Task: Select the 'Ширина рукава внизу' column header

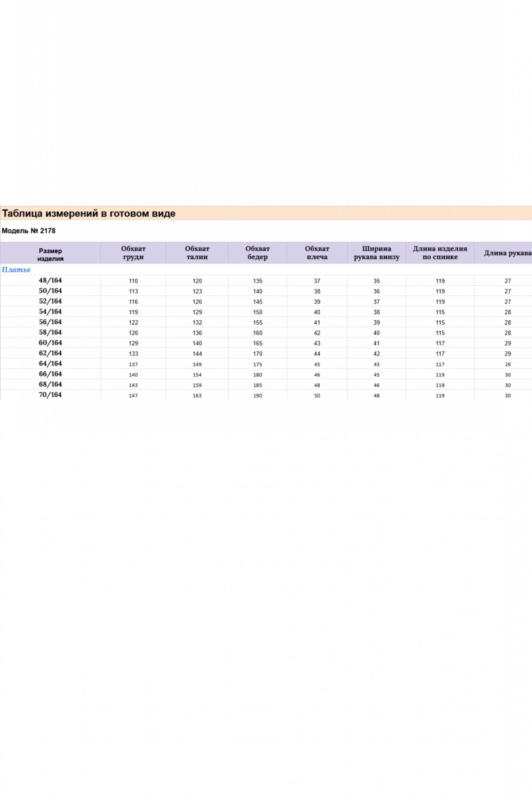Action: [376, 253]
